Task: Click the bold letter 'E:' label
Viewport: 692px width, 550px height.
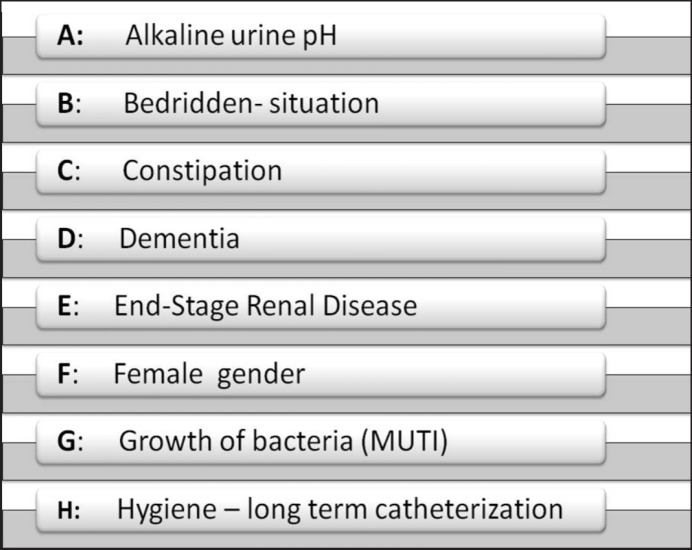Action: coord(69,306)
